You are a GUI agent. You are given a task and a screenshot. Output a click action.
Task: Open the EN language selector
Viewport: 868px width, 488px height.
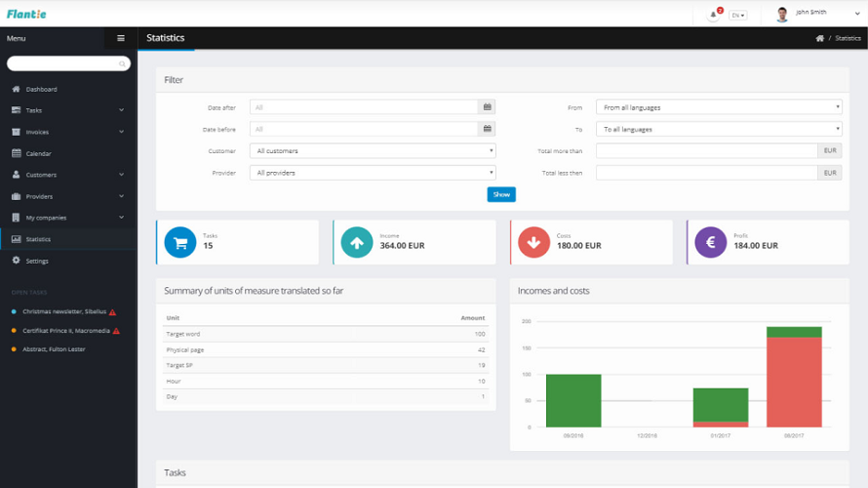coord(738,15)
